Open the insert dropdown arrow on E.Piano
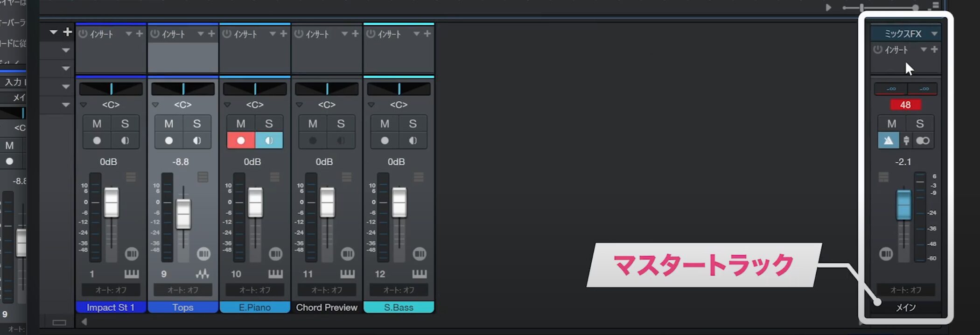980x335 pixels. (x=272, y=34)
